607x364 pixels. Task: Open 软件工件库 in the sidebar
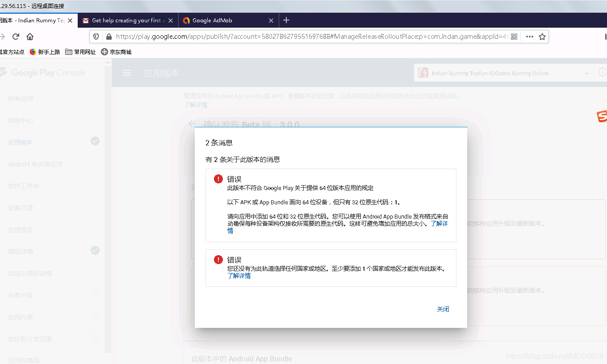coord(24,186)
